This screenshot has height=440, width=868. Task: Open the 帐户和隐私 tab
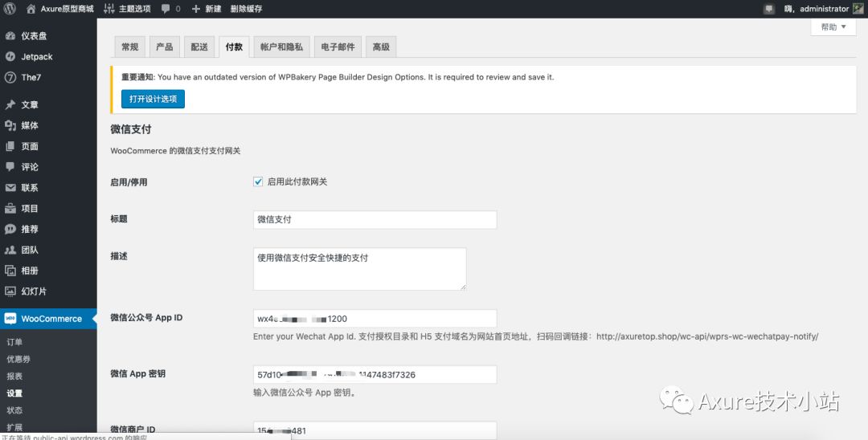282,47
